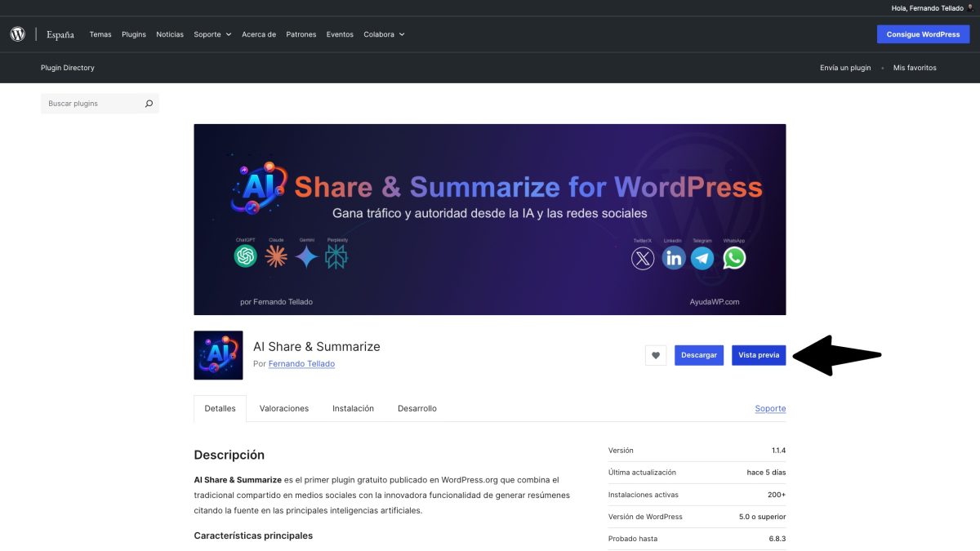Open the plugin Vista previa
The height and width of the screenshot is (551, 980).
[x=759, y=355]
